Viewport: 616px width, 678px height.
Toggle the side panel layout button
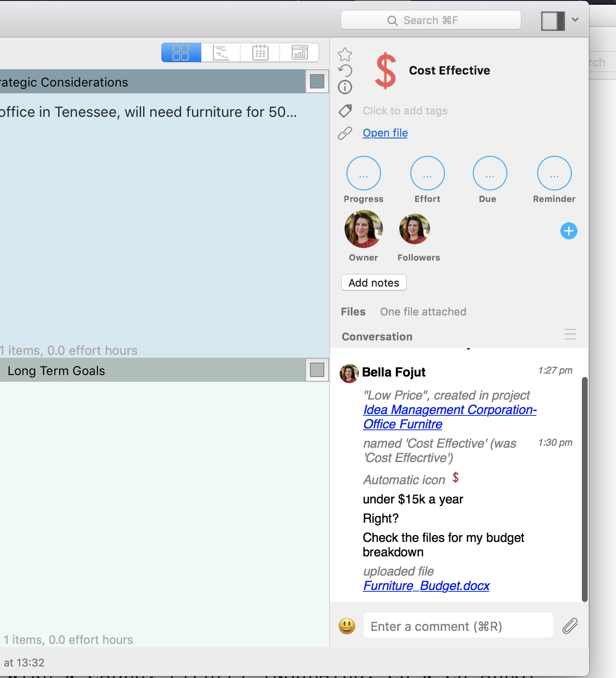pyautogui.click(x=553, y=21)
